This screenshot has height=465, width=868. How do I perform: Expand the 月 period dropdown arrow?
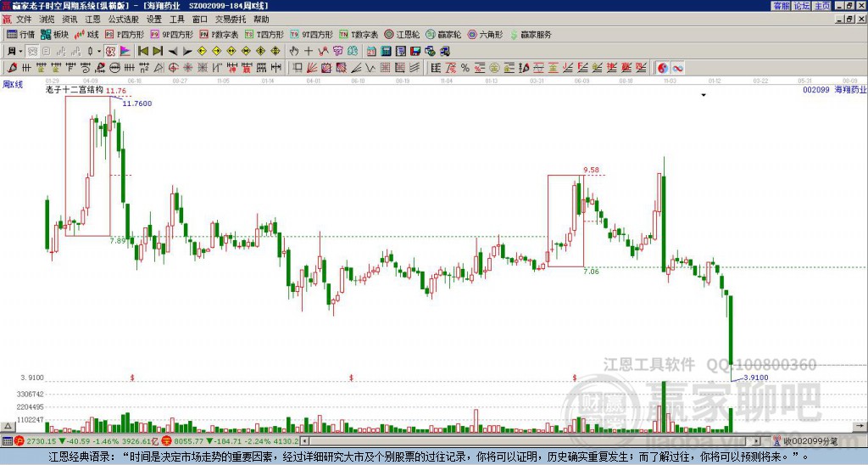[x=20, y=52]
